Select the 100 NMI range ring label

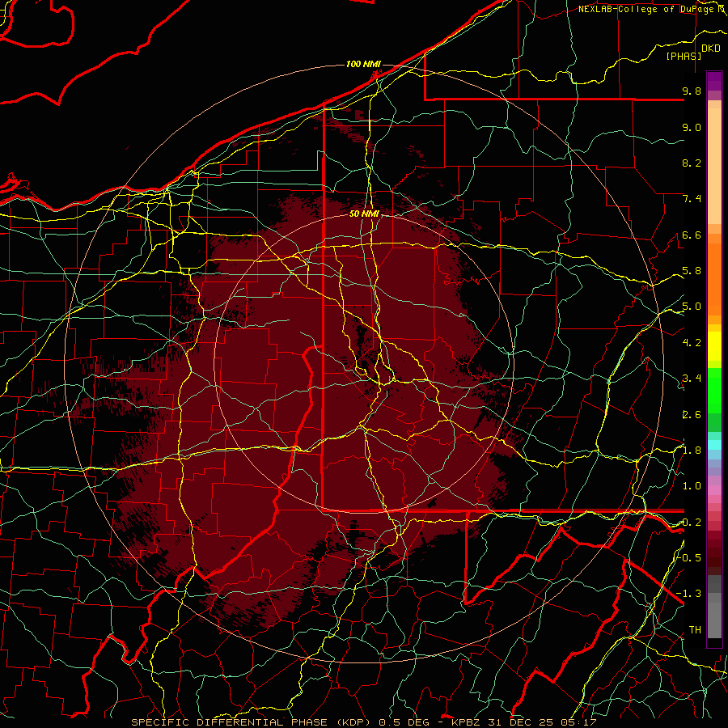tap(363, 64)
